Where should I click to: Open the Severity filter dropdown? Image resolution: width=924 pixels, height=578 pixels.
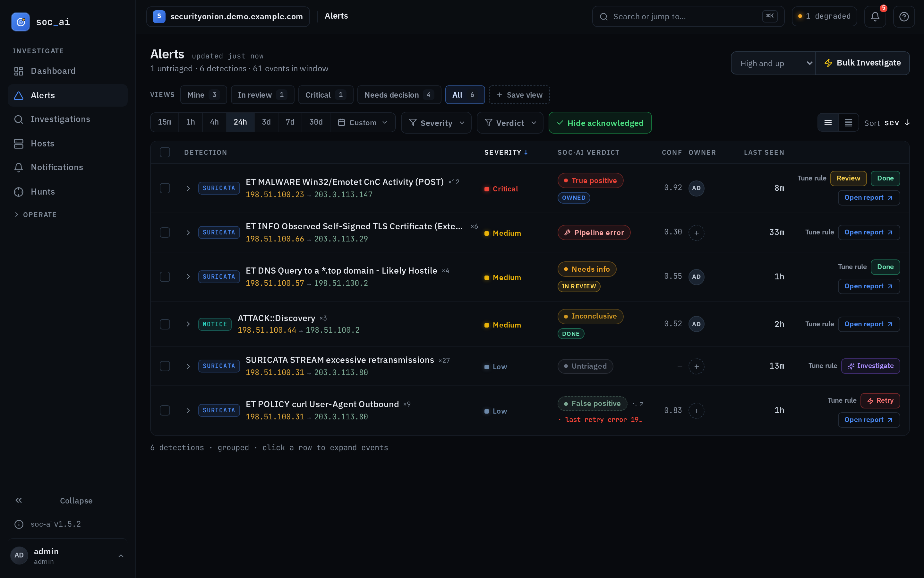pos(436,123)
